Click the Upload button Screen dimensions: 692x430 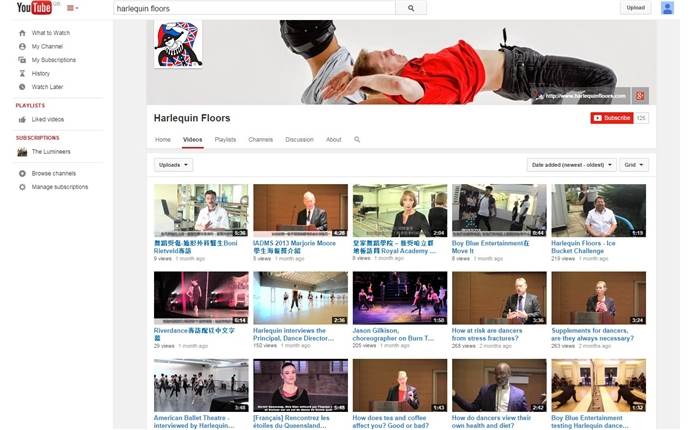[636, 8]
